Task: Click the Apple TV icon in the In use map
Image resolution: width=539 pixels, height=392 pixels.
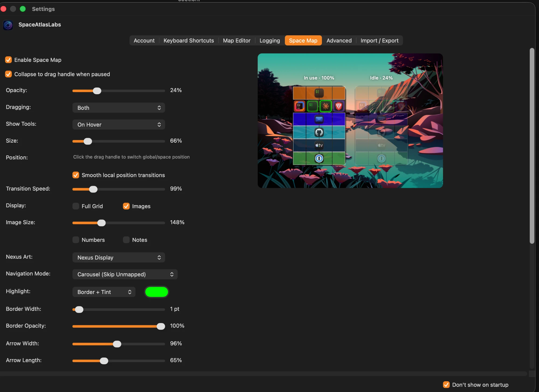Action: pos(319,145)
